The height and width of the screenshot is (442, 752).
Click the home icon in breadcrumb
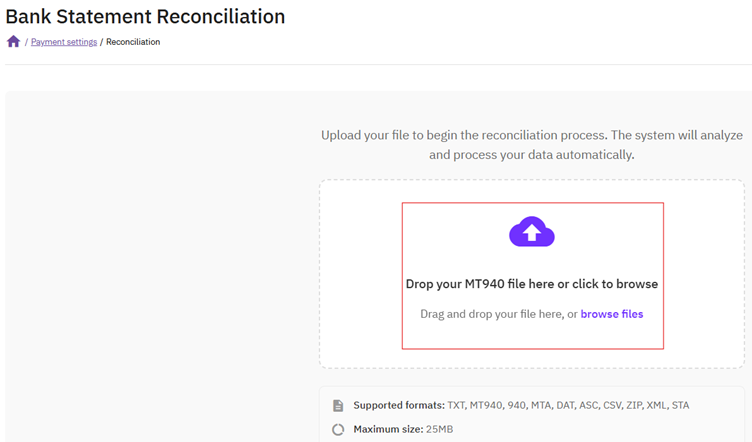coord(13,42)
